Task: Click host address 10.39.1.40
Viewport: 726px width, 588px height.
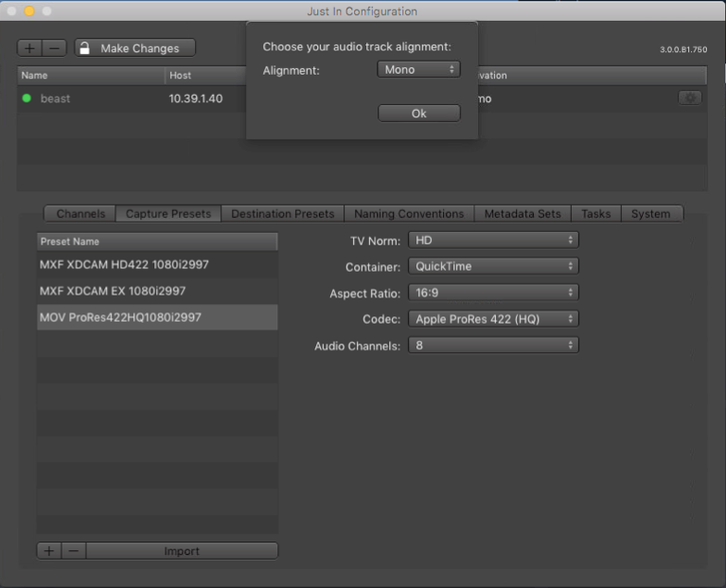Action: 195,98
